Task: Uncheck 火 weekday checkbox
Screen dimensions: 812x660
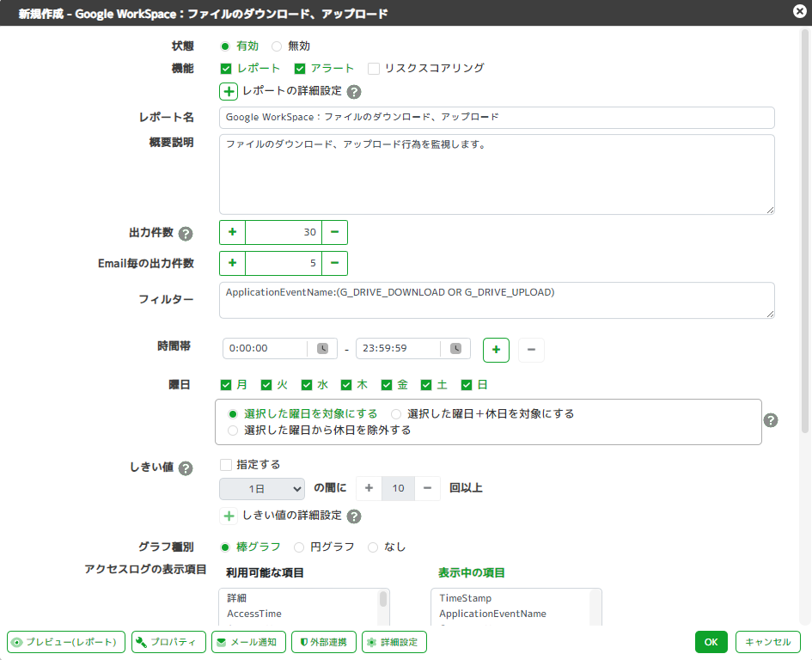Action: click(x=266, y=385)
